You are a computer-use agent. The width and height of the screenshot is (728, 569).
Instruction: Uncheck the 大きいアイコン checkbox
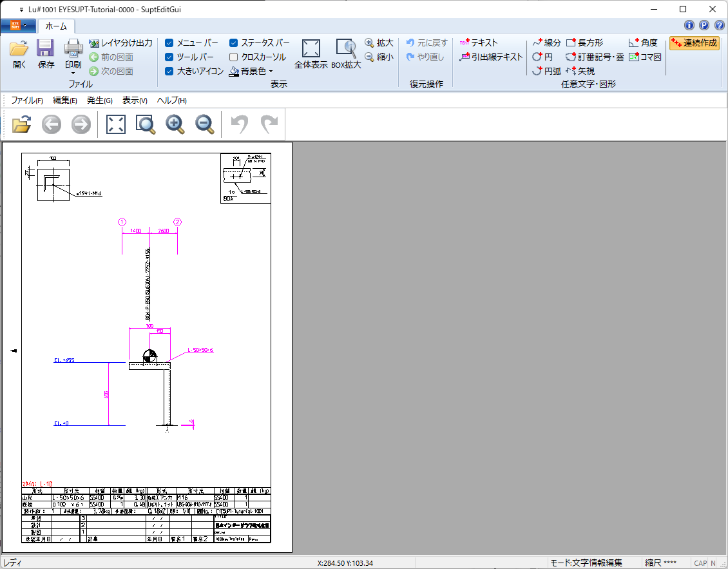(x=169, y=71)
